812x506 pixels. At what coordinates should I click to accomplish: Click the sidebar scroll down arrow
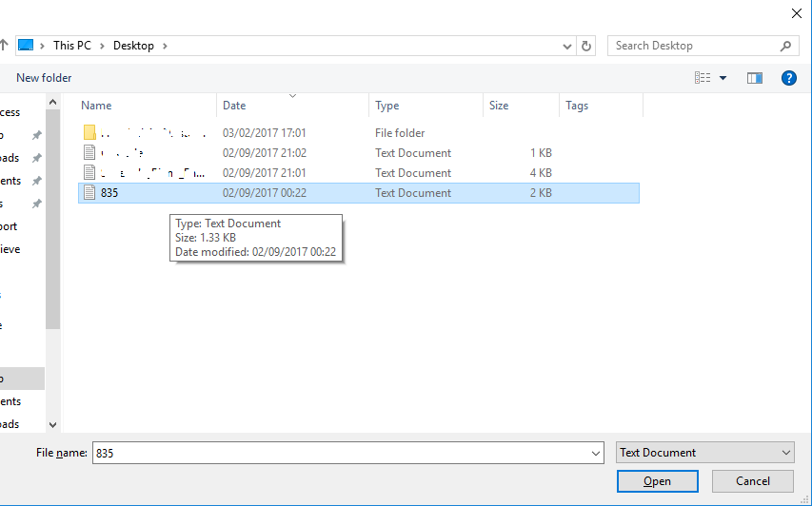click(x=52, y=425)
